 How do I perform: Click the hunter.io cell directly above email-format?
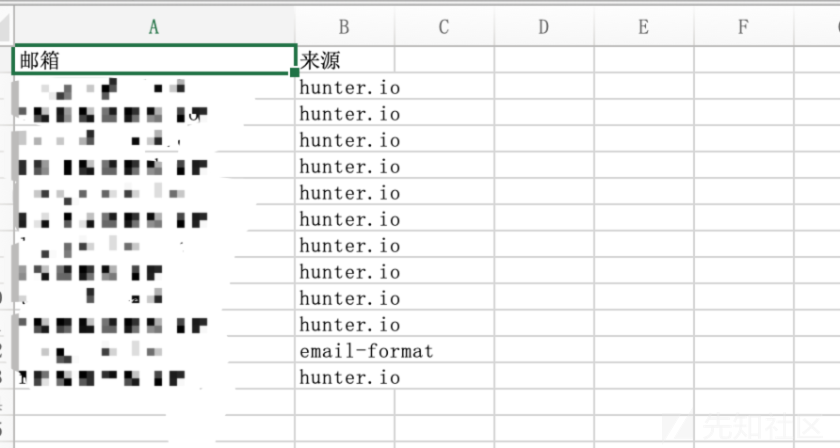(344, 324)
